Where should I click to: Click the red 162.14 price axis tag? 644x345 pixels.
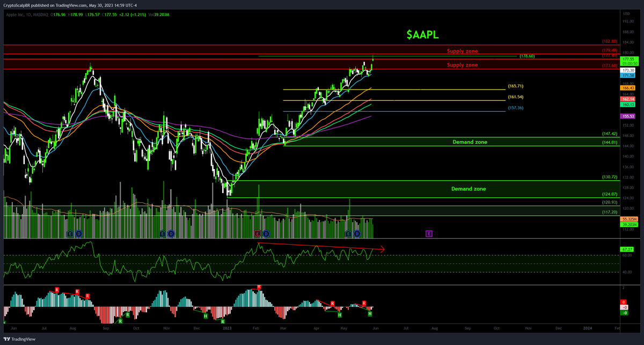pos(628,99)
